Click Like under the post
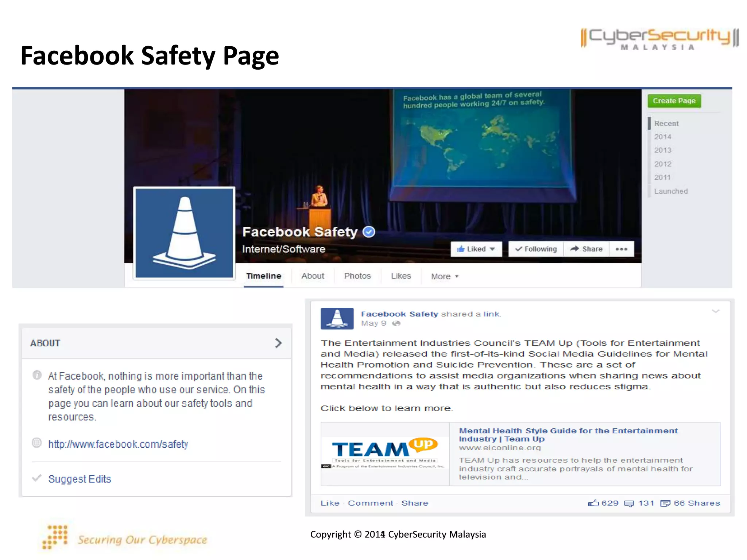 330,503
